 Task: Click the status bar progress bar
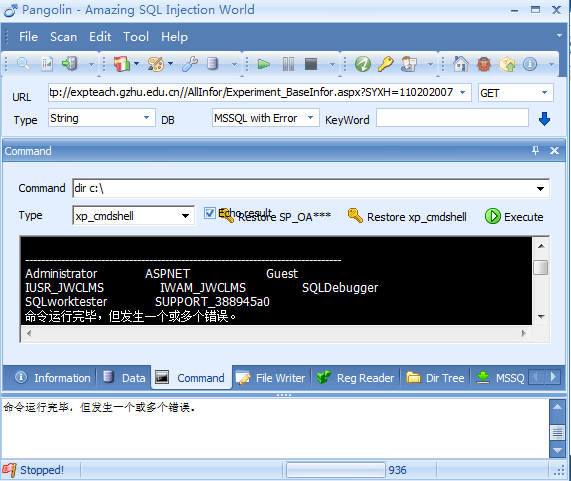335,470
